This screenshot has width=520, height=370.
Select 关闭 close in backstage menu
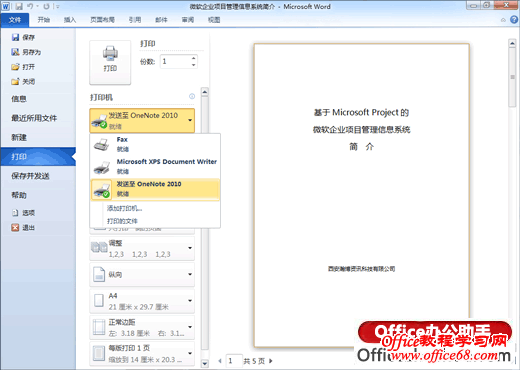tap(23, 81)
